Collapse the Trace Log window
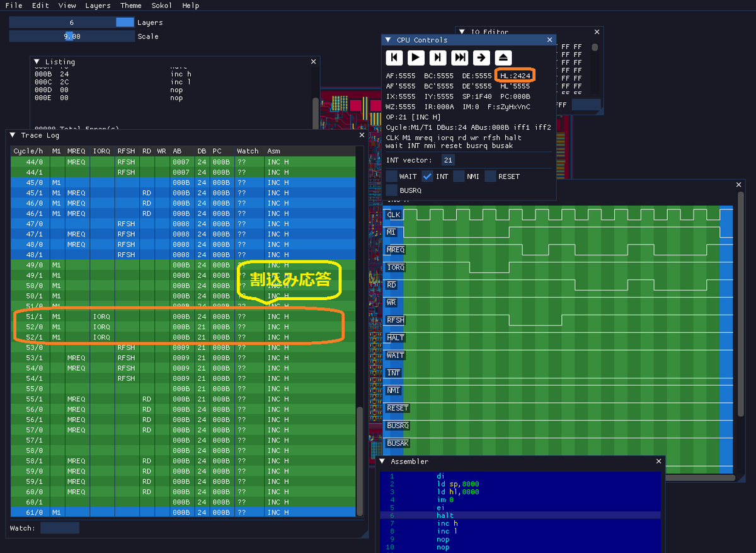Image resolution: width=756 pixels, height=553 pixels. [13, 135]
